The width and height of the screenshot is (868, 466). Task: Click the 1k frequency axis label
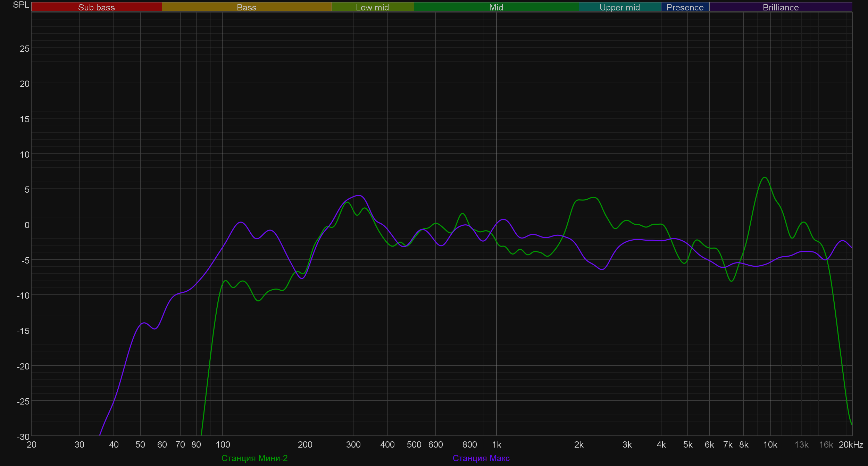point(496,444)
